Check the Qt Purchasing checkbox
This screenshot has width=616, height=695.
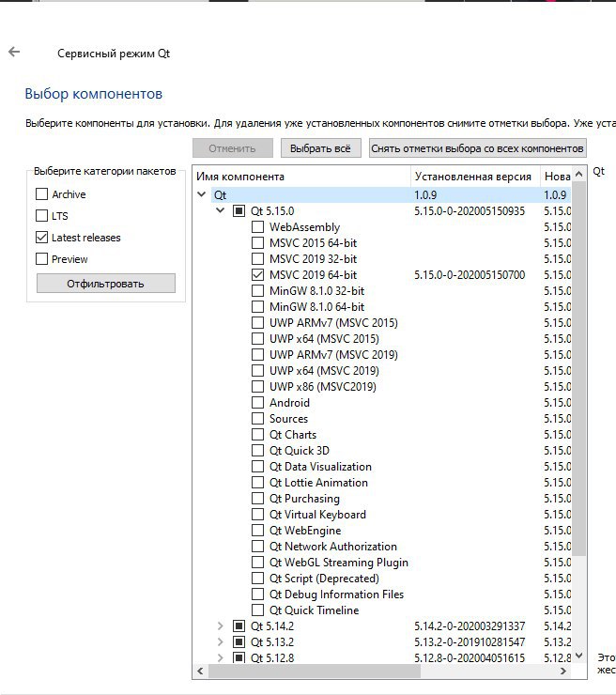pos(257,498)
